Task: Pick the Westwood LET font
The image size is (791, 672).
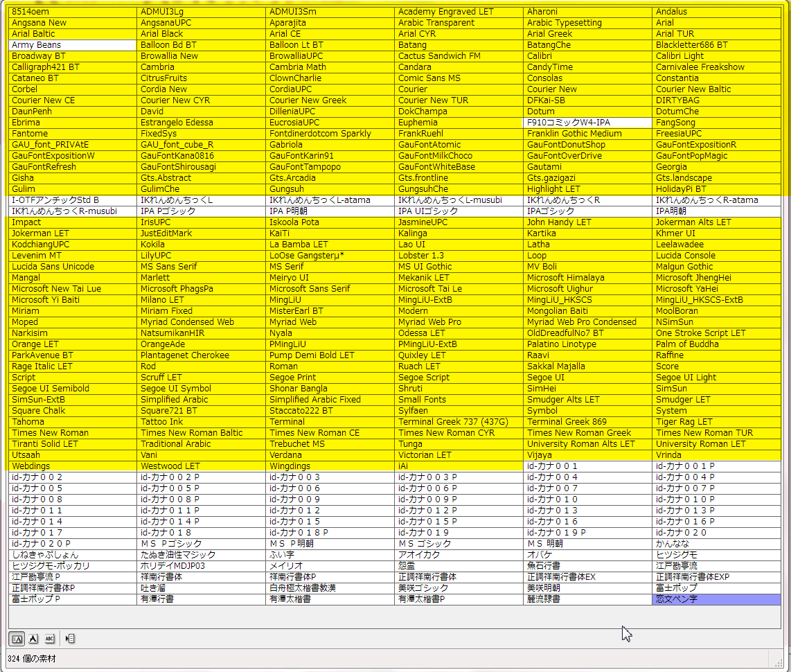Action: pos(202,467)
